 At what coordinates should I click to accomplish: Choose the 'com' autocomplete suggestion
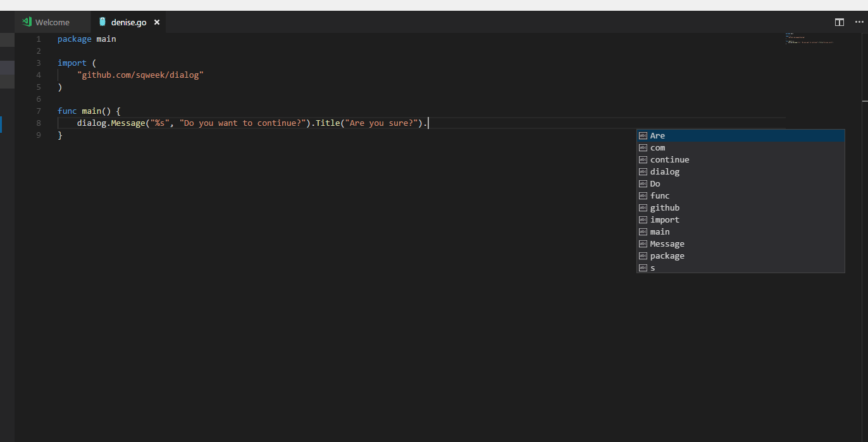[740, 147]
